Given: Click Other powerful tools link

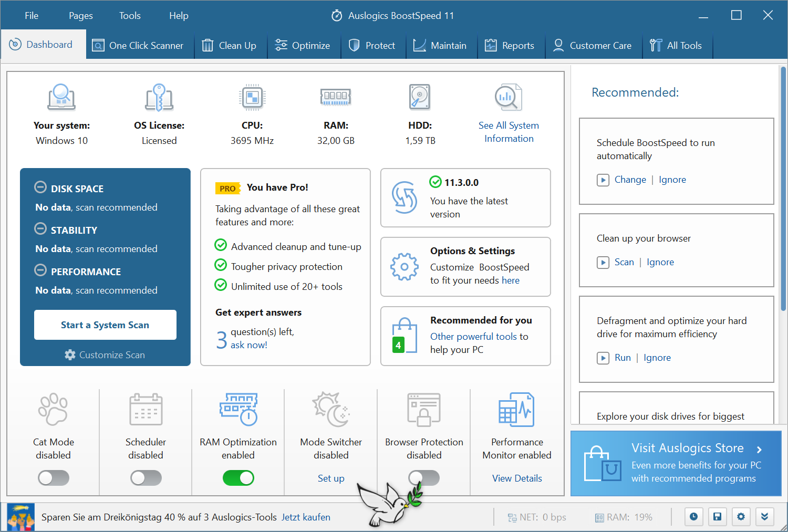Looking at the screenshot, I should (x=473, y=337).
